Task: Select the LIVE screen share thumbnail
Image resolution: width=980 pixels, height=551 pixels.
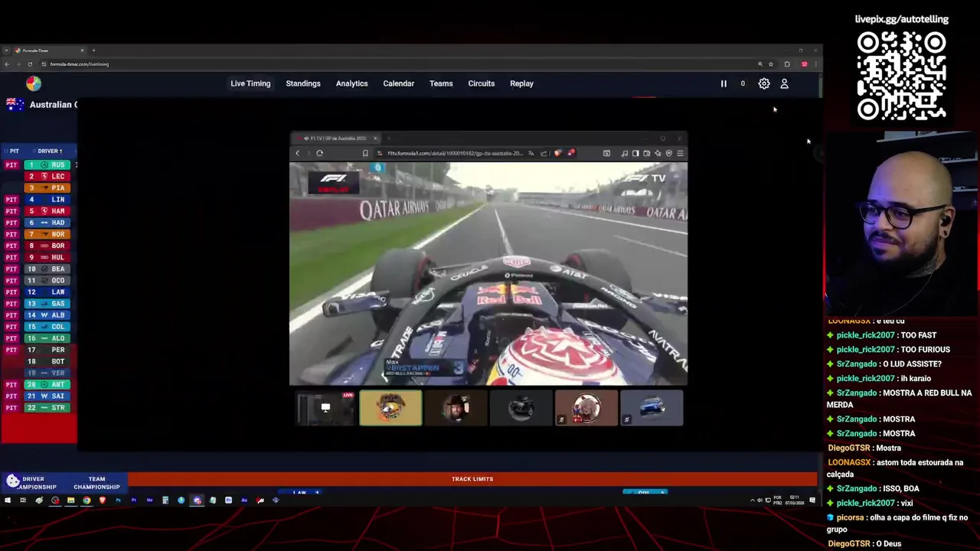Action: click(325, 408)
